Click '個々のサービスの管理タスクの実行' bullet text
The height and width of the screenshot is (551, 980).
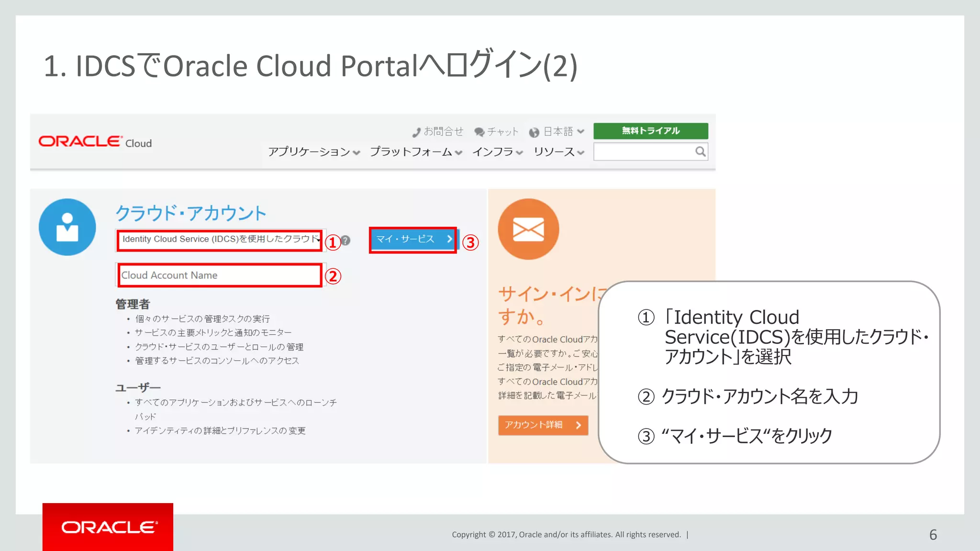tap(202, 319)
